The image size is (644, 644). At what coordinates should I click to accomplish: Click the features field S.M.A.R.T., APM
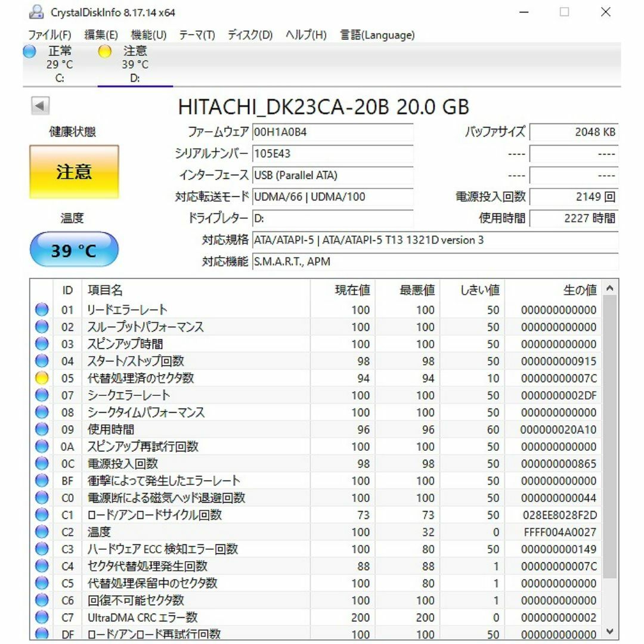tap(435, 261)
